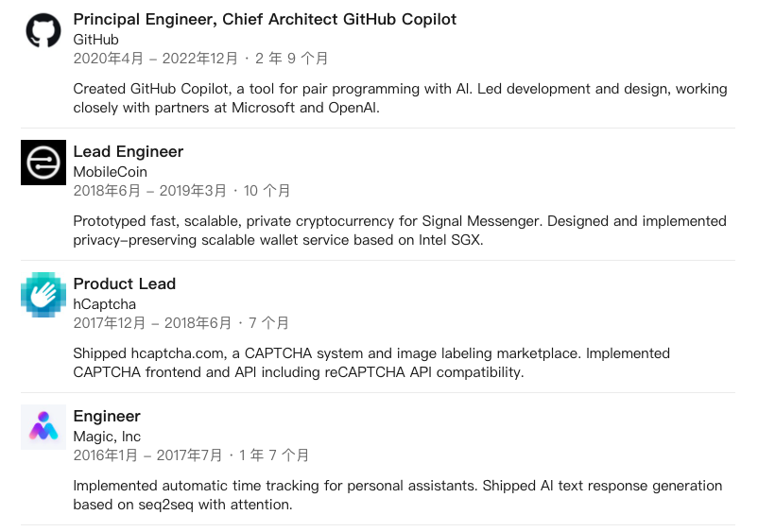Screen dimensions: 758x532
Task: Open the hCaptcha company name link
Action: point(104,304)
